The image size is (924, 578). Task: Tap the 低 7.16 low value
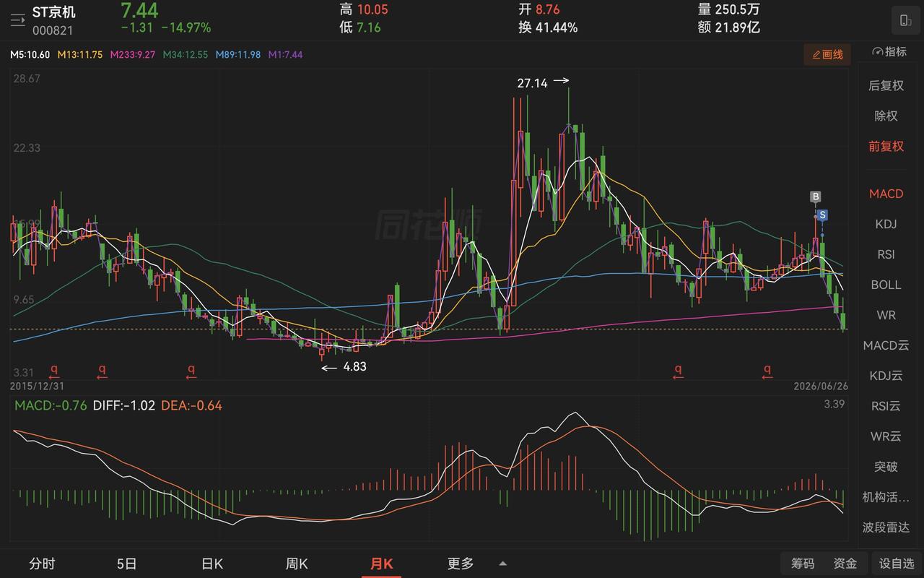pyautogui.click(x=360, y=27)
